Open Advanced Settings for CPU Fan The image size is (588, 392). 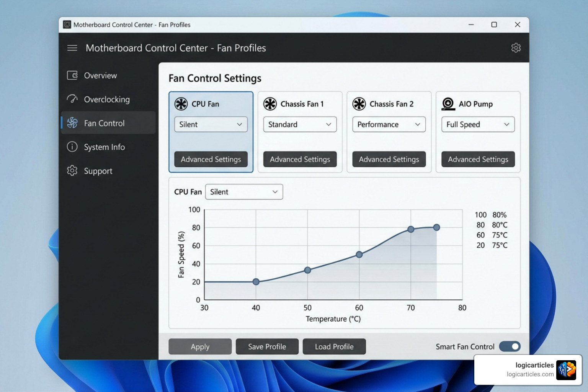pos(211,159)
